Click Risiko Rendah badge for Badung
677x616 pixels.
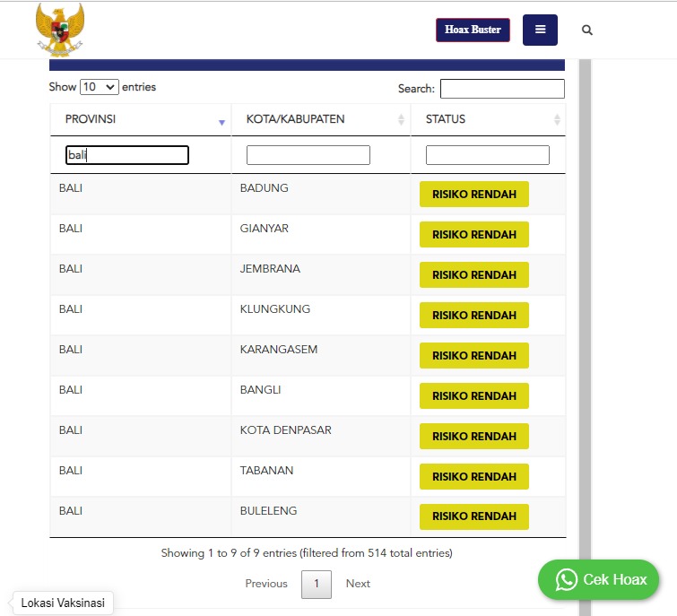[x=473, y=195]
